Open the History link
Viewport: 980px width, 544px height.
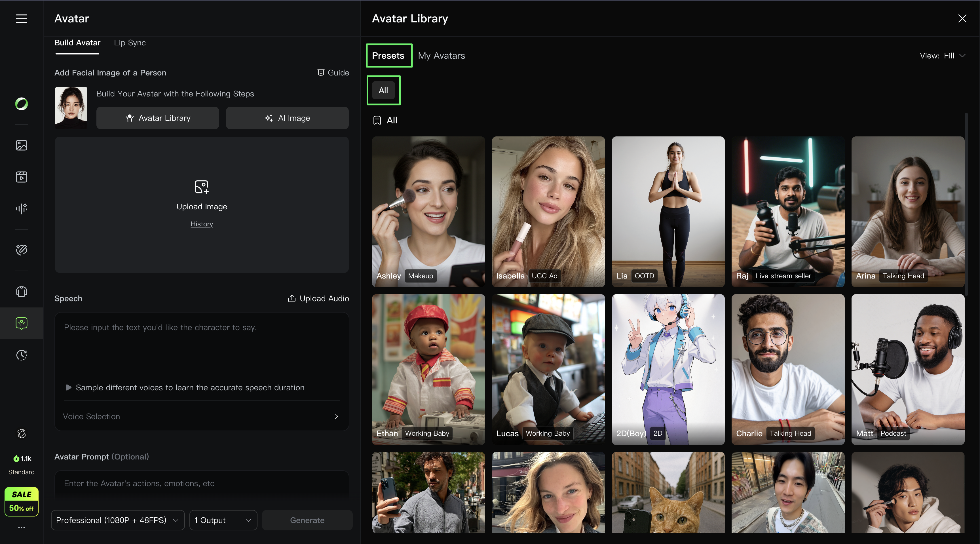pos(202,224)
